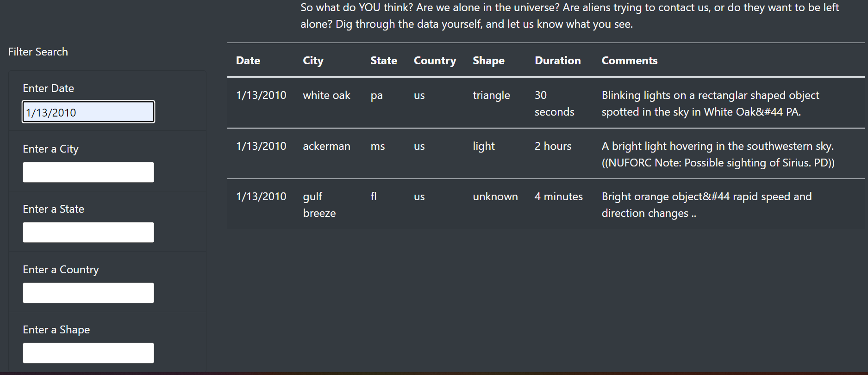
Task: Click the Enter Date input field
Action: pos(88,112)
